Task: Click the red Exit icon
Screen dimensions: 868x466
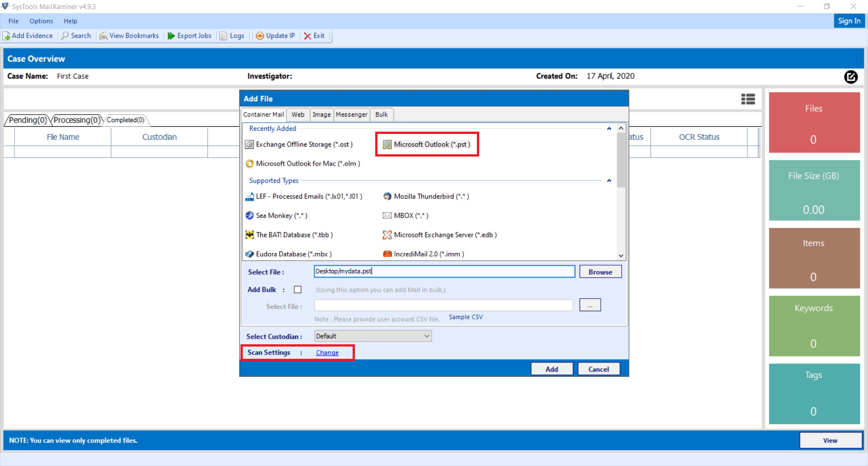Action: 307,36
